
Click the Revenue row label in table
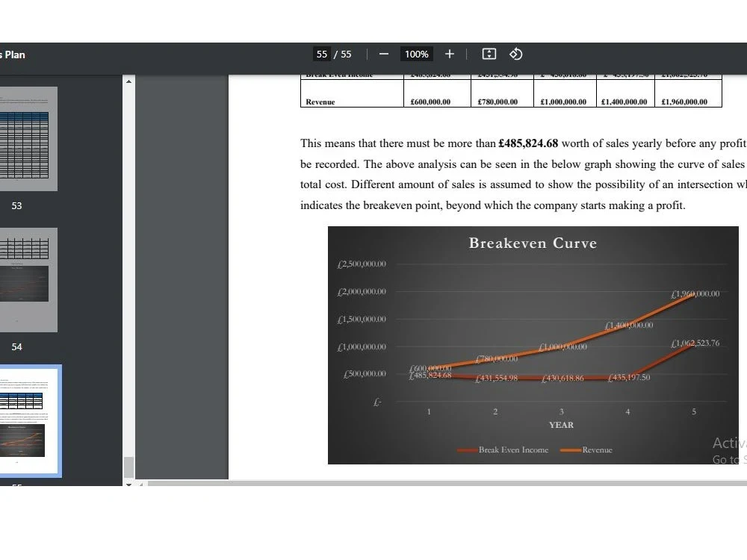[x=320, y=102]
